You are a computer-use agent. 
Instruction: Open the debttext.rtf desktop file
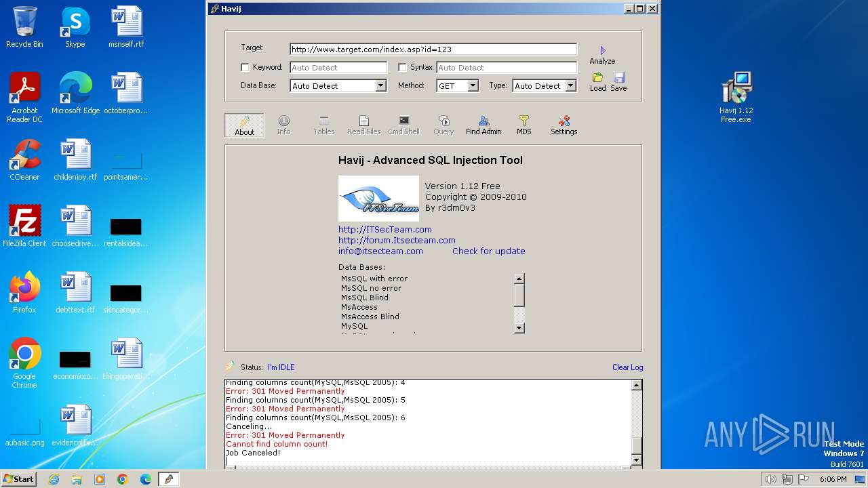pos(75,293)
